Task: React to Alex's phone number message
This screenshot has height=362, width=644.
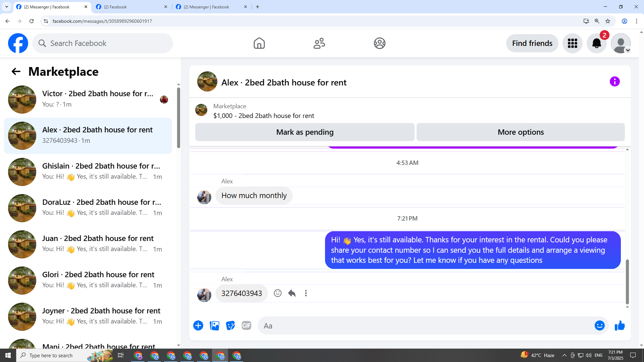Action: click(277, 293)
